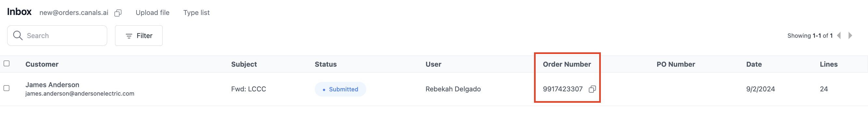
Task: Focus the Search input field
Action: pyautogui.click(x=57, y=36)
